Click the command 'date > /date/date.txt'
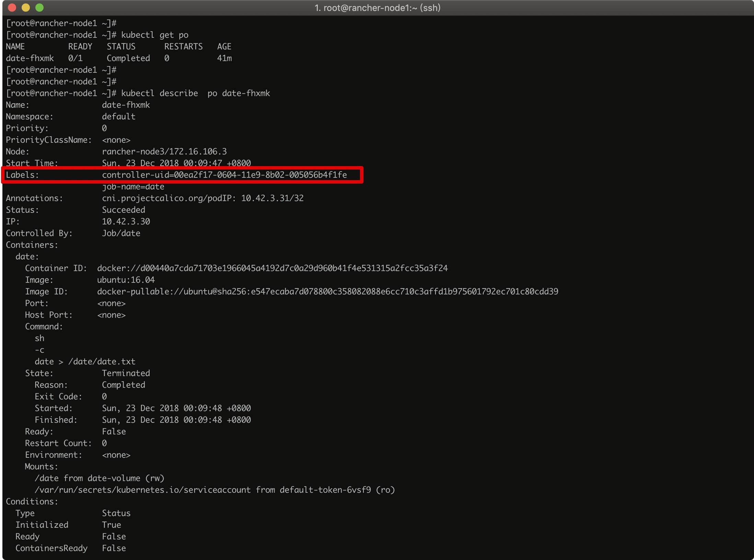 (x=85, y=362)
